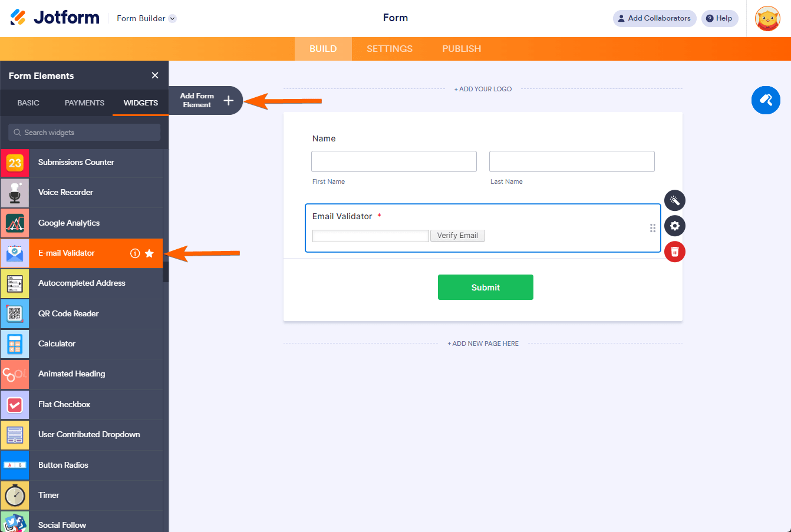
Task: Show E-mail Validator widget info
Action: pos(135,253)
